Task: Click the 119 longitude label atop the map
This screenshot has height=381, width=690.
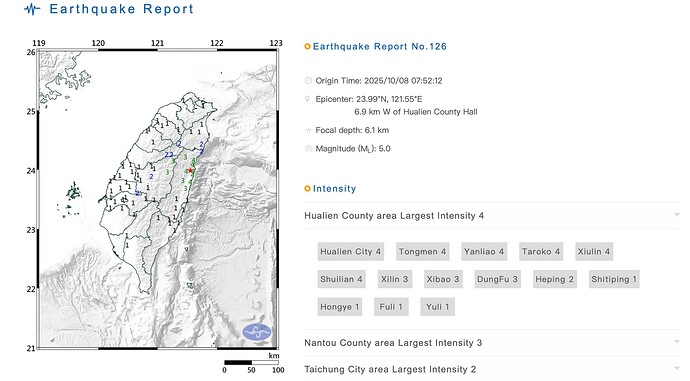Action: coord(39,43)
